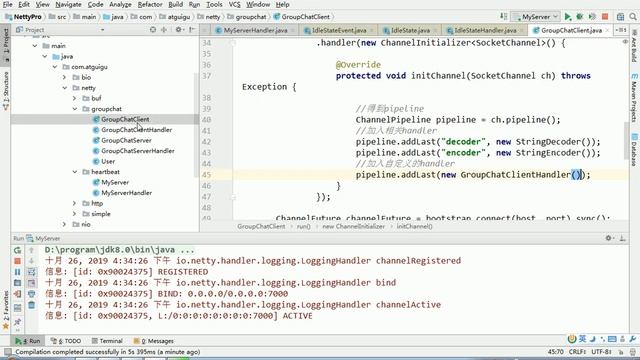Open the TODO tool window
640x360 pixels.
[x=66, y=341]
